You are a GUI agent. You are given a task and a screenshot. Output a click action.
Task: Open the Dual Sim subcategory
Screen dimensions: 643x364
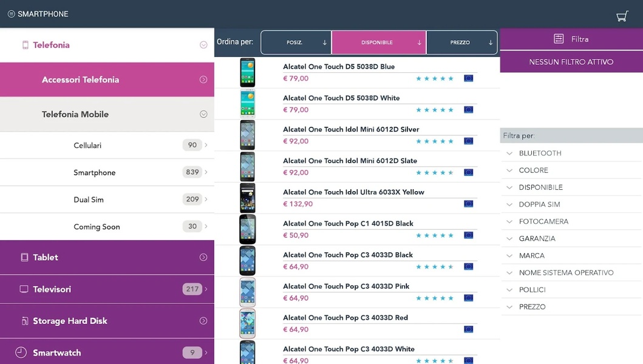click(x=107, y=199)
